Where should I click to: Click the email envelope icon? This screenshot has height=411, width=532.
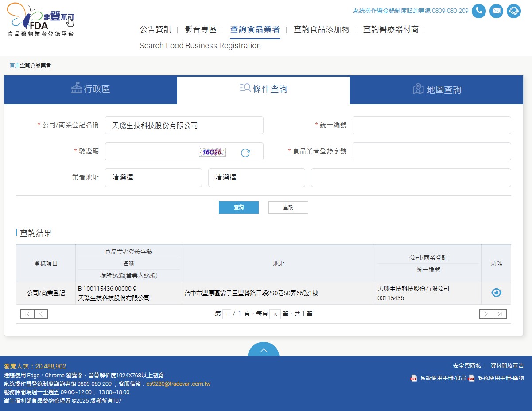click(496, 11)
